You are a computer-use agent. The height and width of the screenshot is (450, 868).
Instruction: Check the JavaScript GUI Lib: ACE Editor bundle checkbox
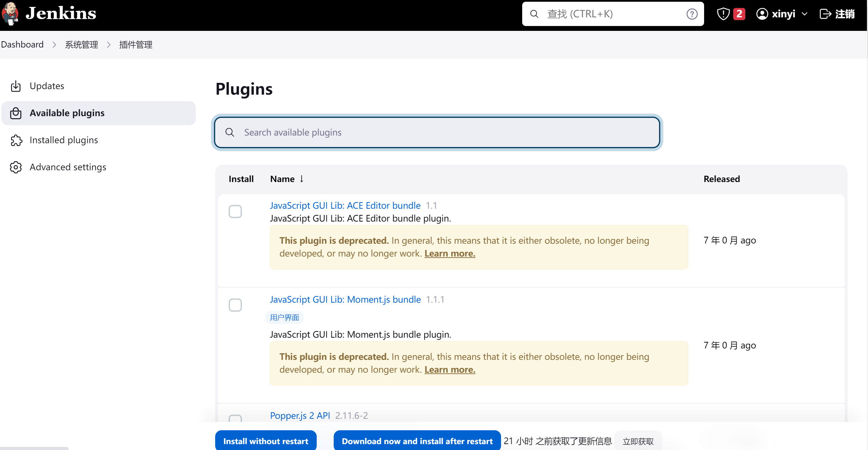[x=235, y=211]
